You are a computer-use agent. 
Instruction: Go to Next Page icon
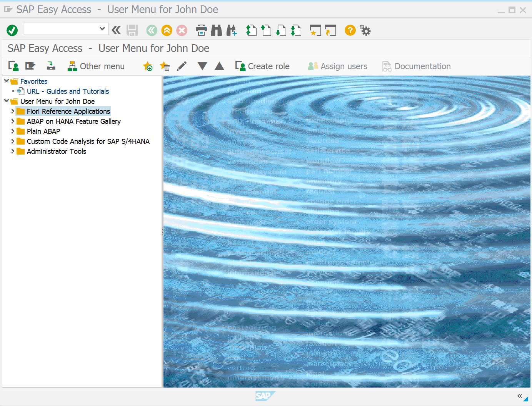[x=281, y=30]
